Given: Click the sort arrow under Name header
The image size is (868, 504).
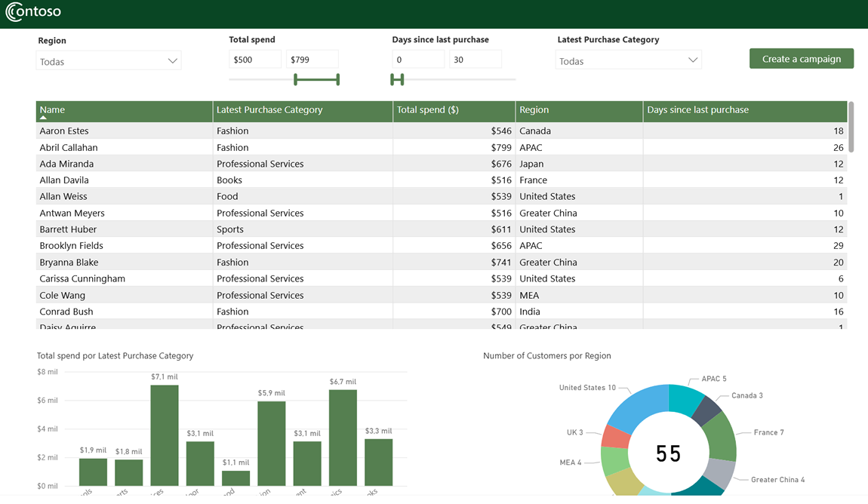Looking at the screenshot, I should (43, 118).
